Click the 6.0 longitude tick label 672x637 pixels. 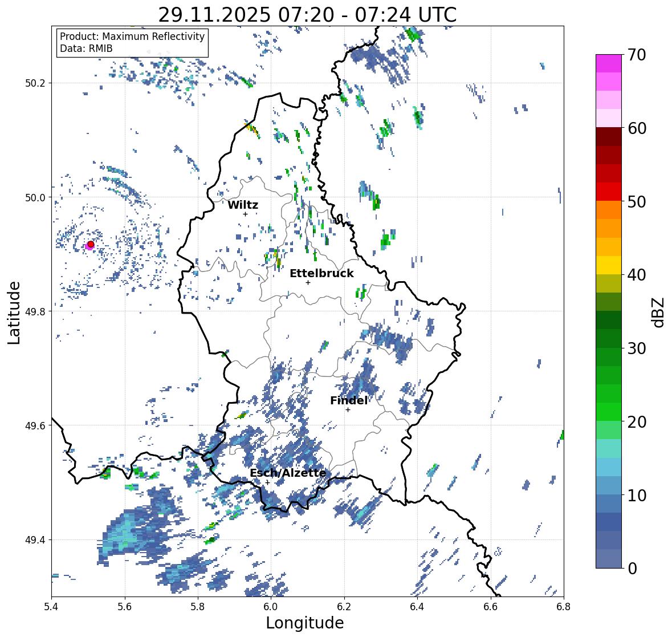pos(271,607)
